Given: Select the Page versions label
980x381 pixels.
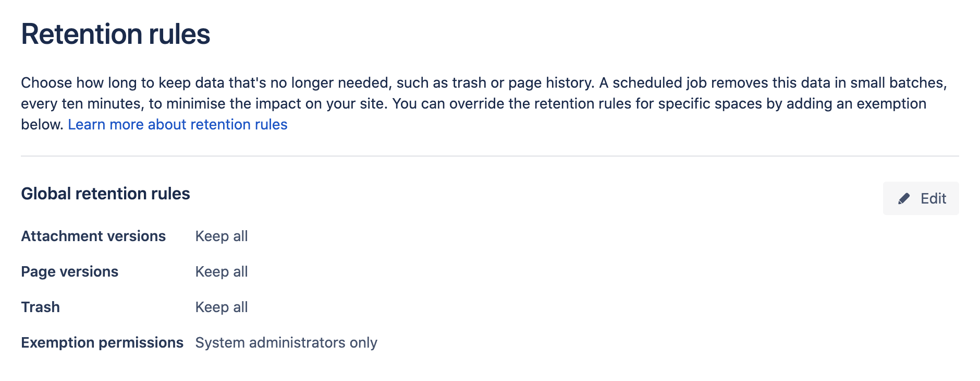Looking at the screenshot, I should click(69, 271).
